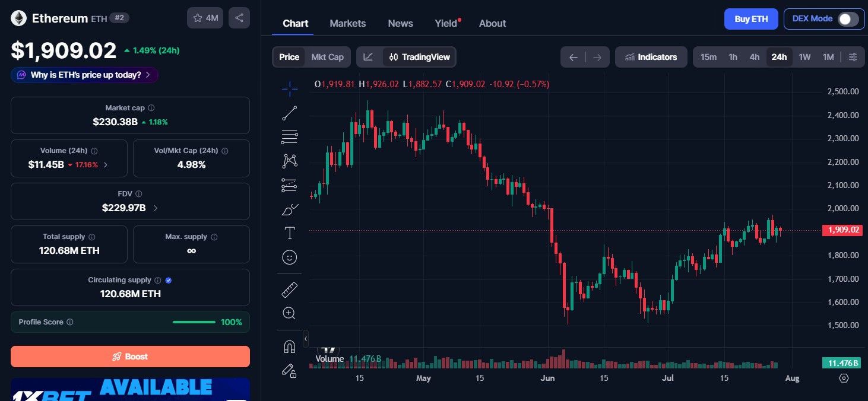Show Max. supply info icon
The height and width of the screenshot is (401, 868).
pos(214,237)
